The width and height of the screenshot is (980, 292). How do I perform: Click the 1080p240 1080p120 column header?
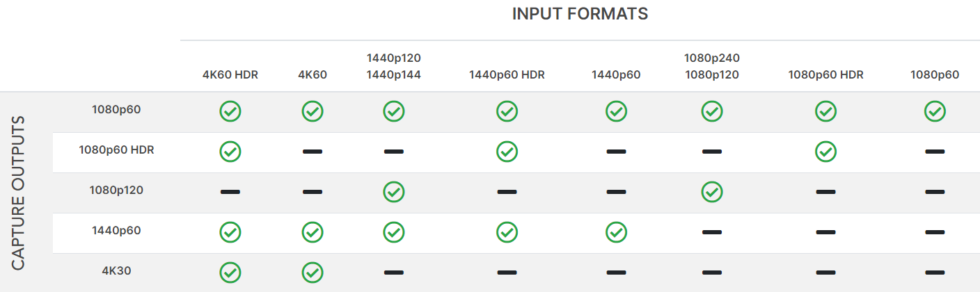pos(712,67)
